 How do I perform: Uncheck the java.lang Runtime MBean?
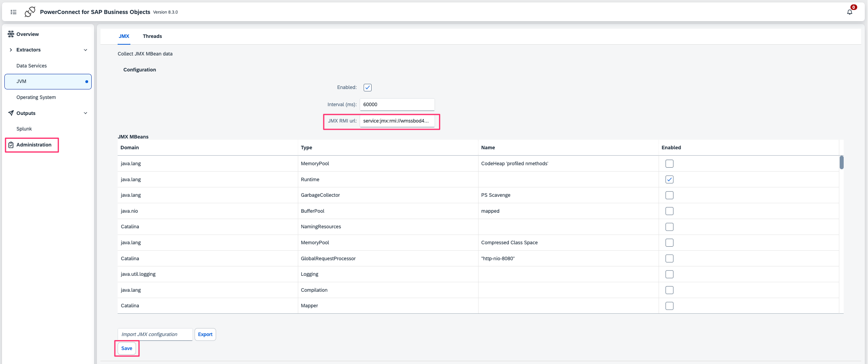[x=669, y=180]
